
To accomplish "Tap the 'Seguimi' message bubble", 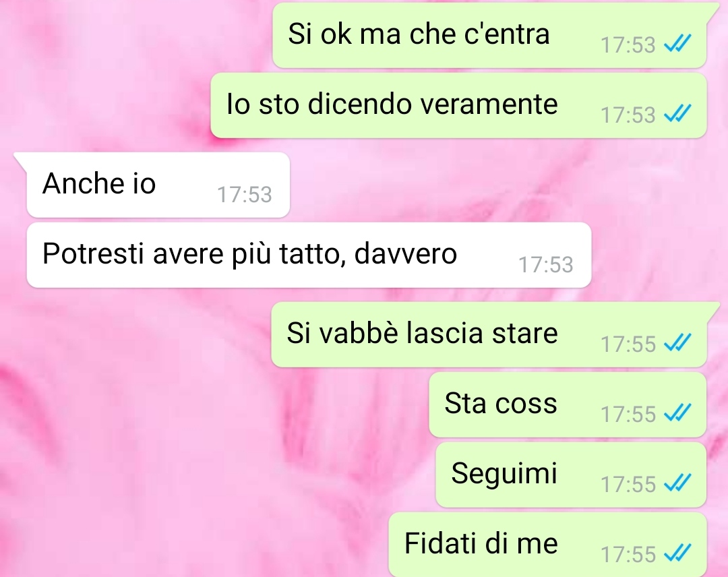I will point(571,475).
